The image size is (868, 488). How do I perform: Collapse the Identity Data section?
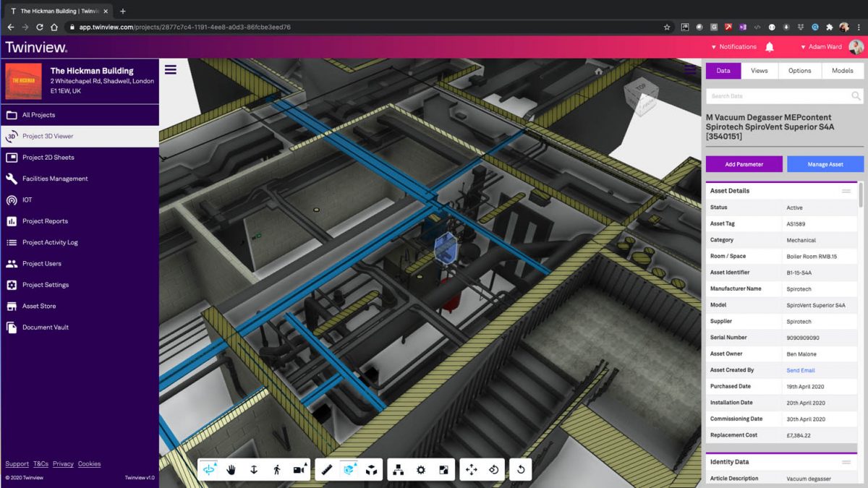pos(846,462)
